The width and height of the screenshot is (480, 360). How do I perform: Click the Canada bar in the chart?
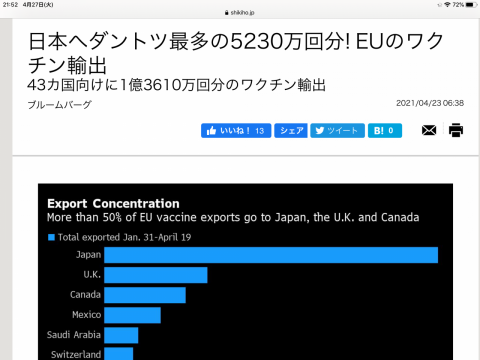coord(145,295)
